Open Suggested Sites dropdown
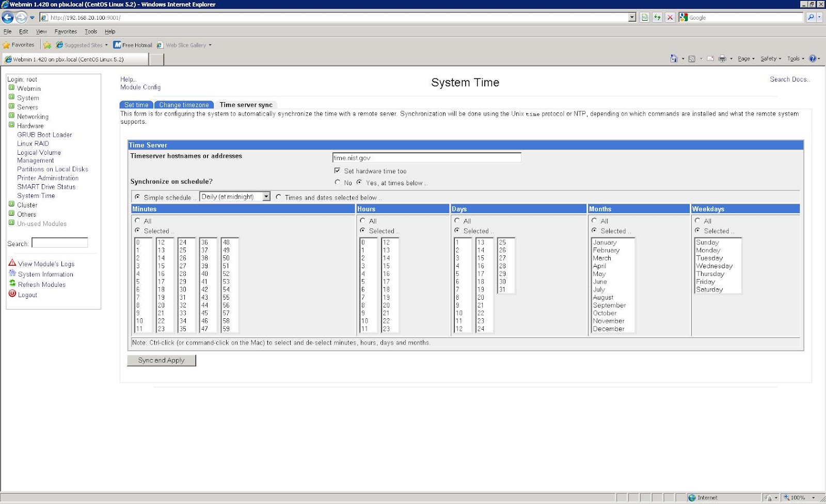 (106, 45)
